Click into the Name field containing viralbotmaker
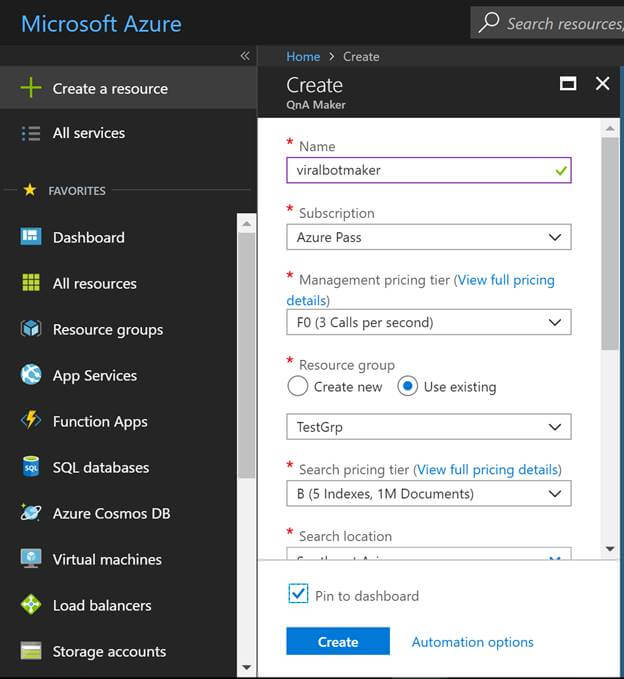624x679 pixels. pos(429,170)
